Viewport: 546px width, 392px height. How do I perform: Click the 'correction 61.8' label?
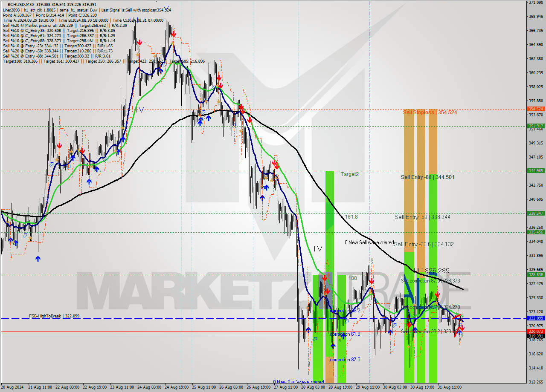tap(345, 334)
